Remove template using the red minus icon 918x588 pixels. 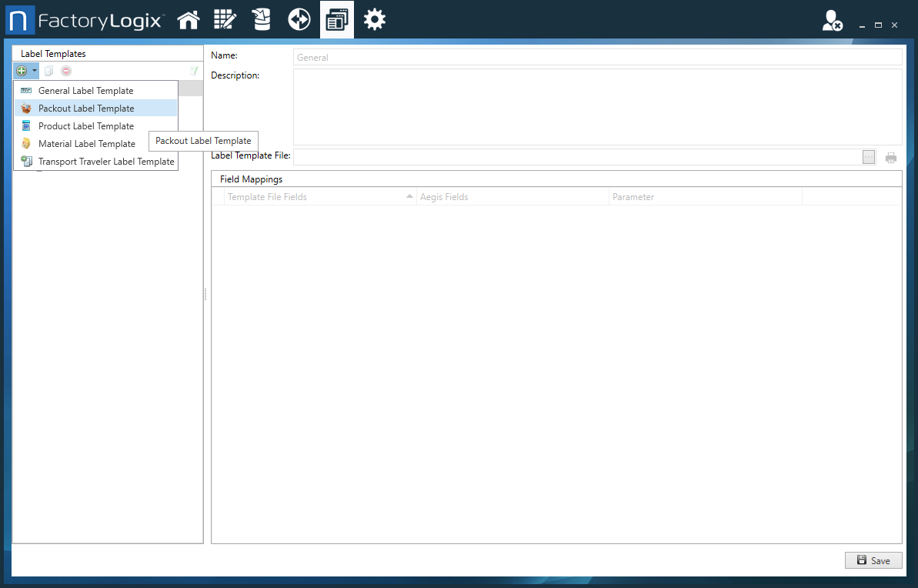(65, 70)
